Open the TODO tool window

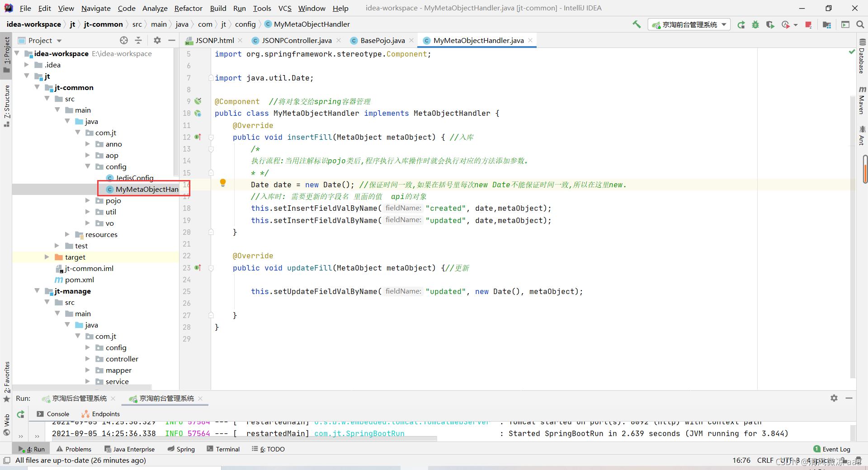click(x=268, y=449)
